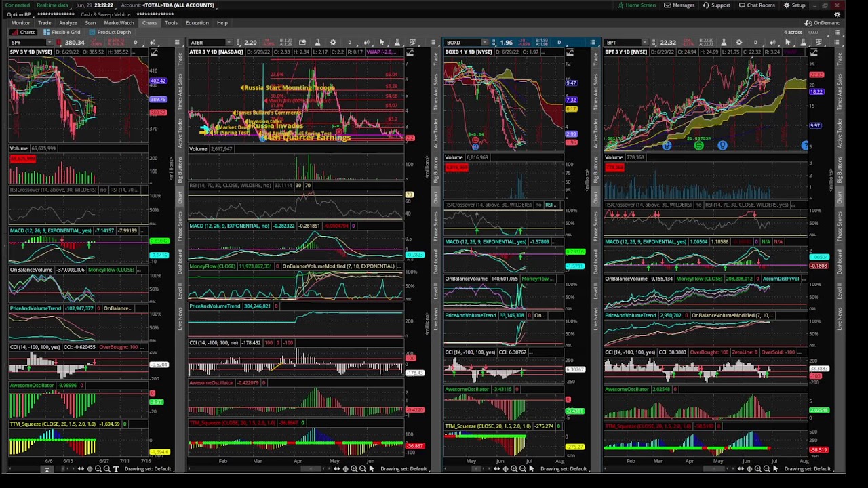Toggle BPT chart axis scale icon
Image resolution: width=868 pixels, height=488 pixels.
pos(814,52)
